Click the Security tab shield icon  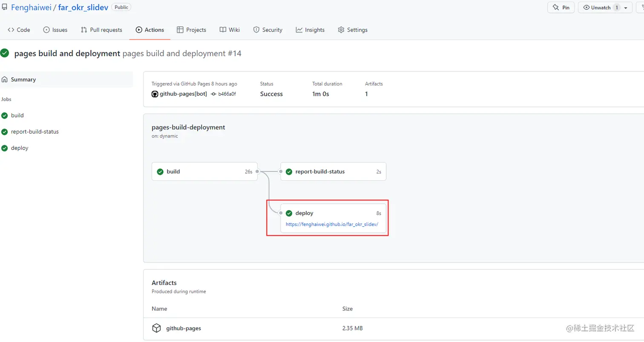click(256, 30)
